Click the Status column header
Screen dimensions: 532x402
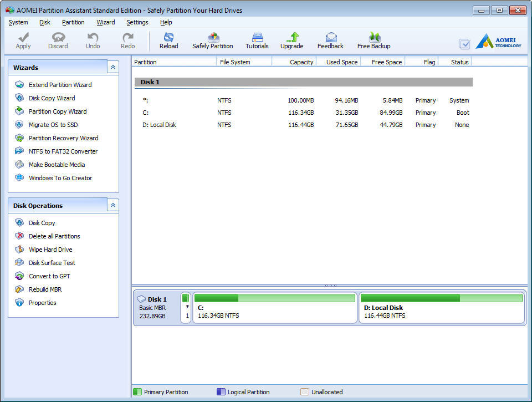(x=455, y=62)
